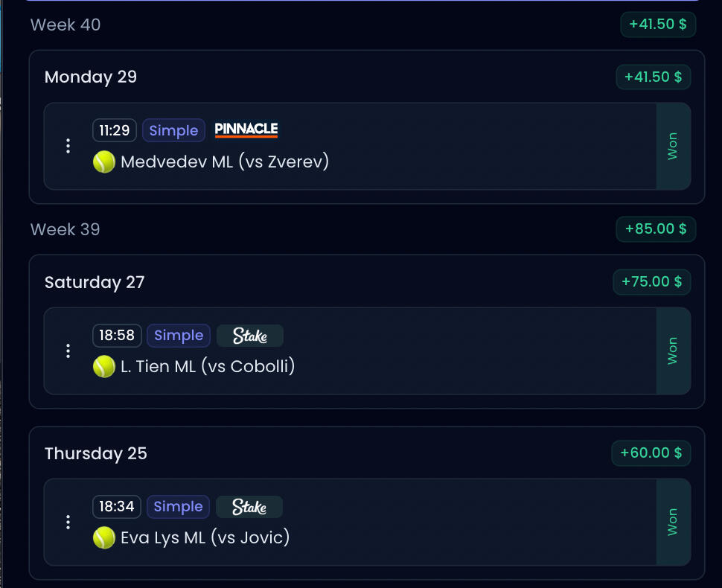Click Won status strip on Eva Lys bet
The image size is (722, 588).
[673, 522]
